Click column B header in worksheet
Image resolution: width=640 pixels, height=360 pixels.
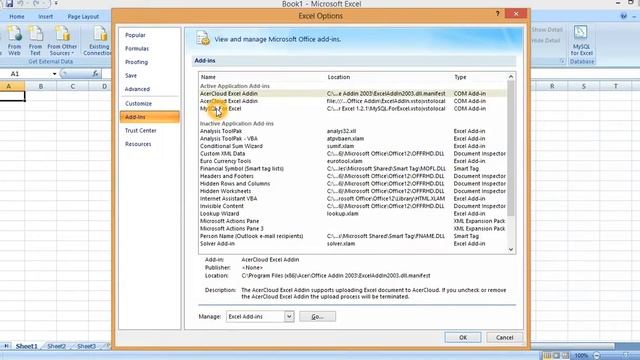point(41,86)
